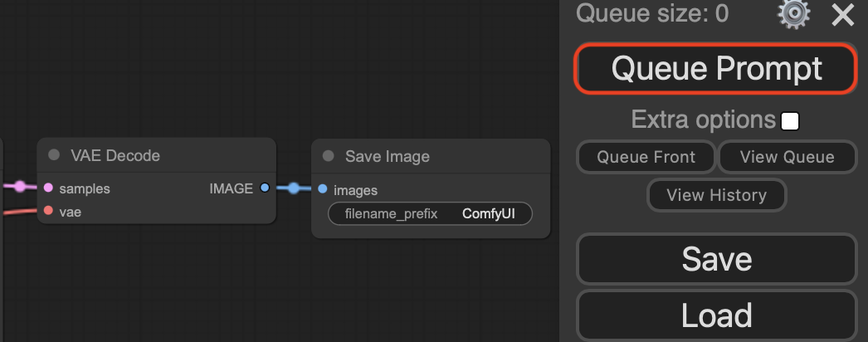Screen dimensions: 868x342
Task: Click the filename_prefix field
Action: 429,214
